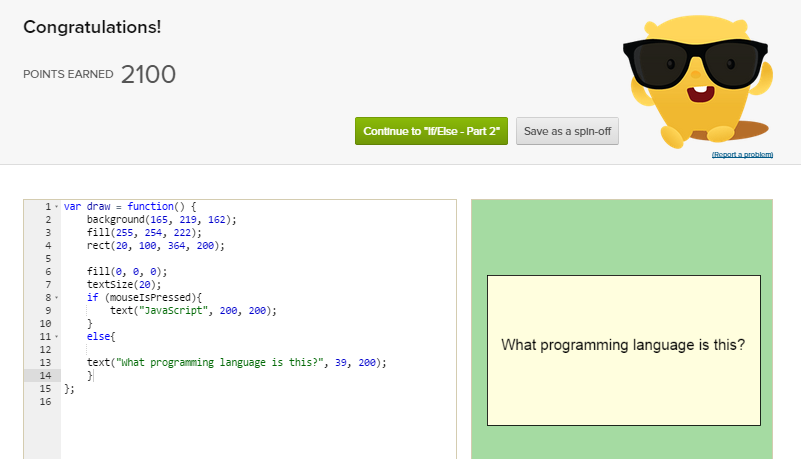Click the fill(0, 0, 0) code line
Viewport: 801px width, 459px height.
click(x=127, y=271)
